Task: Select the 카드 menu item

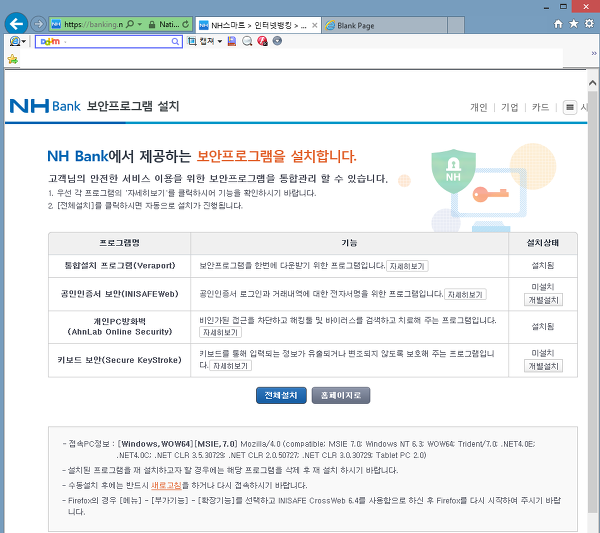Action: pyautogui.click(x=540, y=107)
